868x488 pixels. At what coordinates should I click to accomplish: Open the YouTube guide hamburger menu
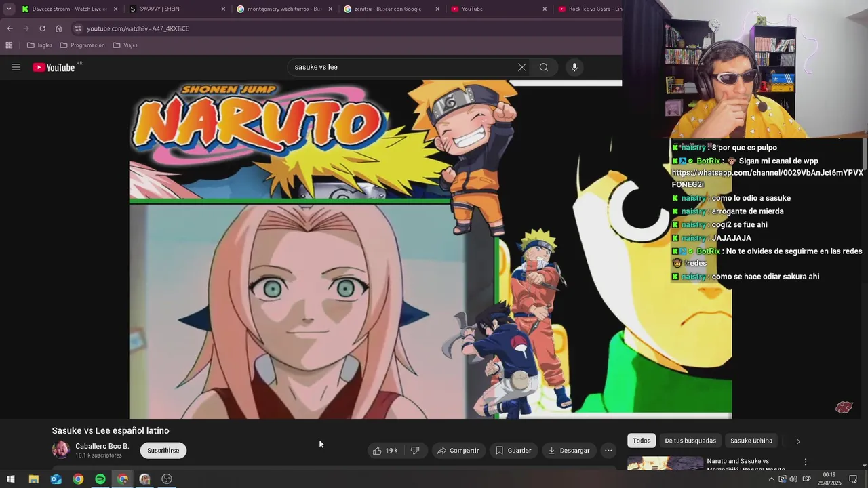[x=16, y=67]
